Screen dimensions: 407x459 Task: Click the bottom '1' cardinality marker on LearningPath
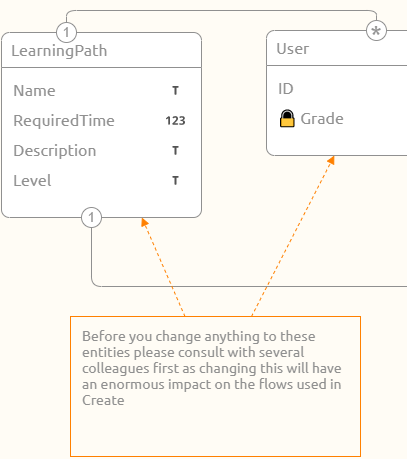pyautogui.click(x=91, y=218)
